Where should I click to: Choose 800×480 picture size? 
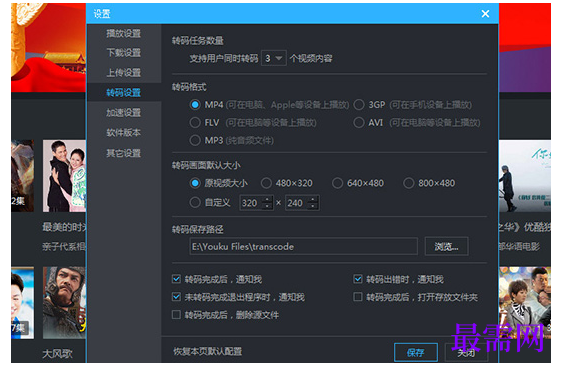point(409,183)
